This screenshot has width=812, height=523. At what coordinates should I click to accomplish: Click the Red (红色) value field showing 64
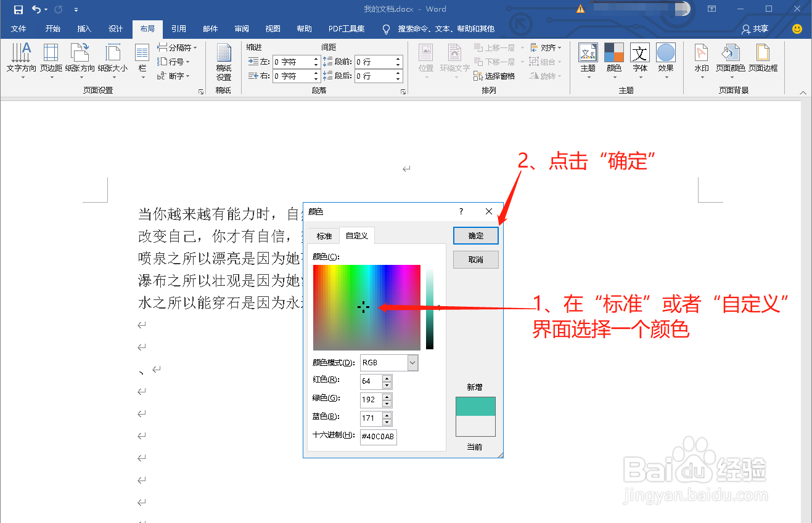[x=371, y=381]
